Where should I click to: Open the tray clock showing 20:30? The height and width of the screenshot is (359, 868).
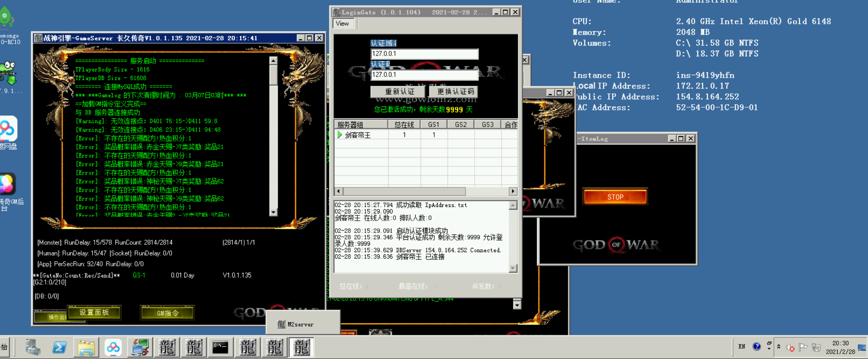point(840,347)
